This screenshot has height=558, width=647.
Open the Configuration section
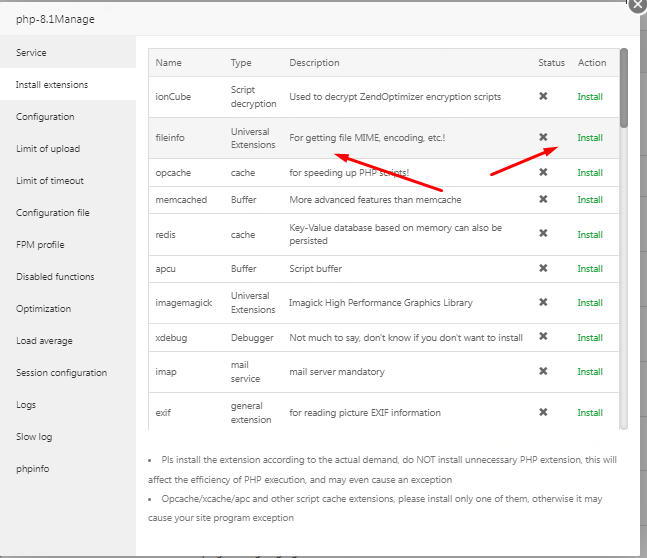coord(45,117)
